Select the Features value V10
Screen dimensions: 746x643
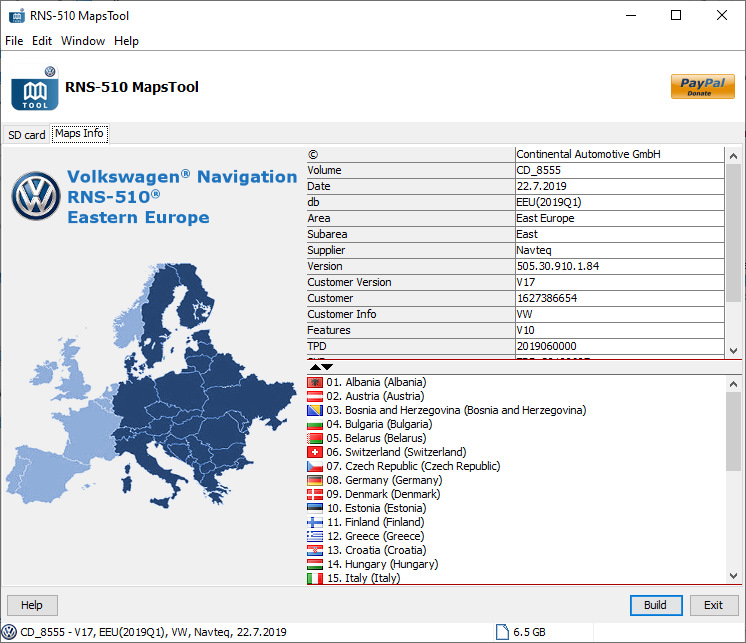619,330
